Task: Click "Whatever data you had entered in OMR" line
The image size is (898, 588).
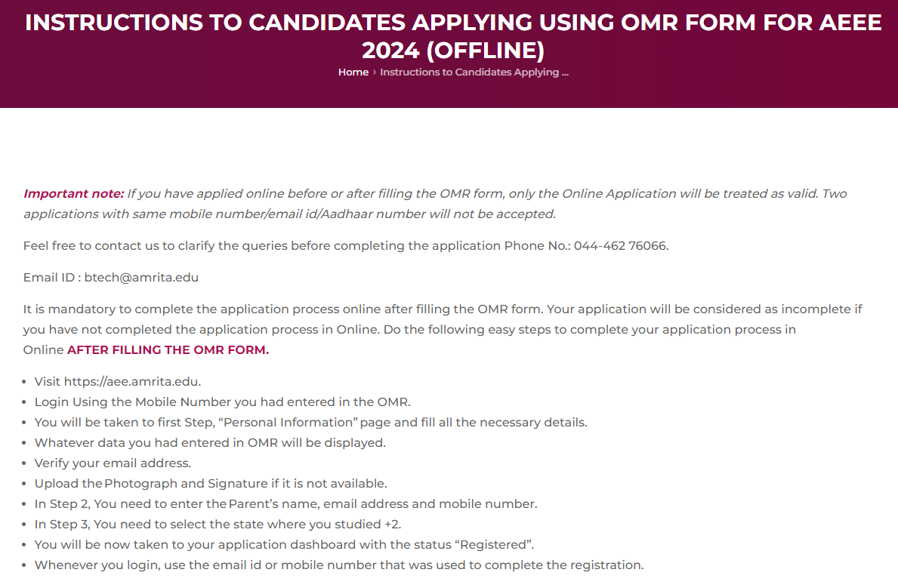Action: click(210, 442)
